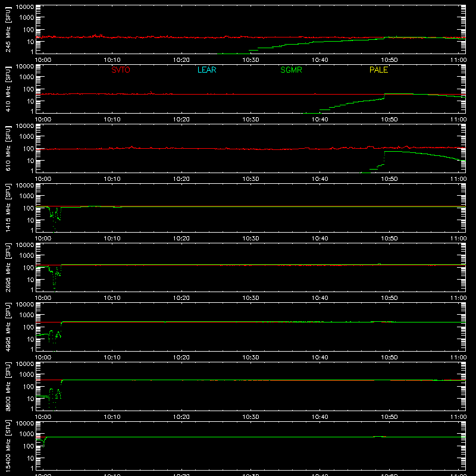Click the 10:00 time label of 1415 MHz plot

point(43,239)
